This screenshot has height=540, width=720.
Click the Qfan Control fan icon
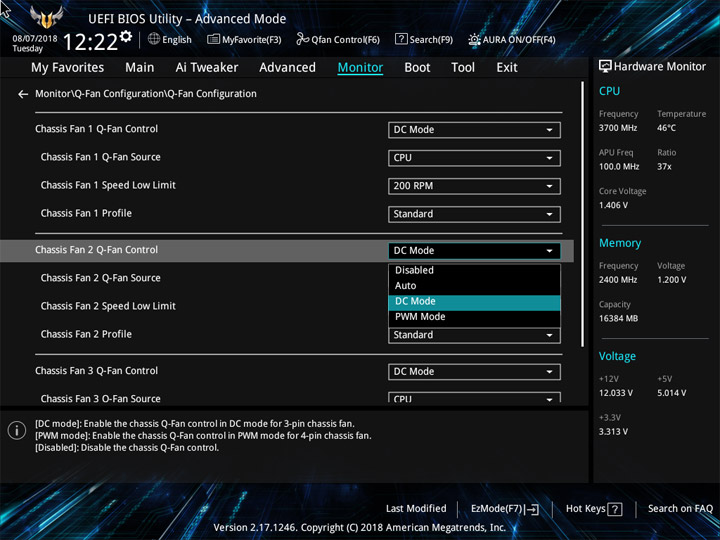(x=302, y=39)
